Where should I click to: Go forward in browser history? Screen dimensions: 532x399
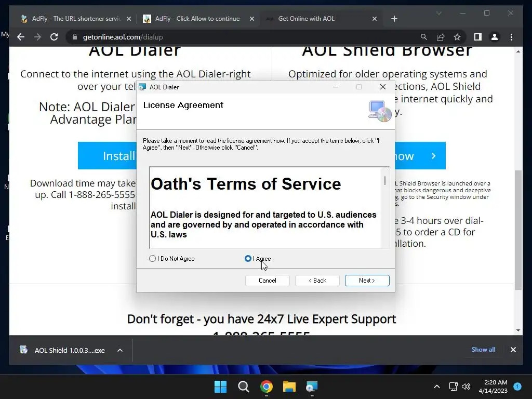coord(37,37)
